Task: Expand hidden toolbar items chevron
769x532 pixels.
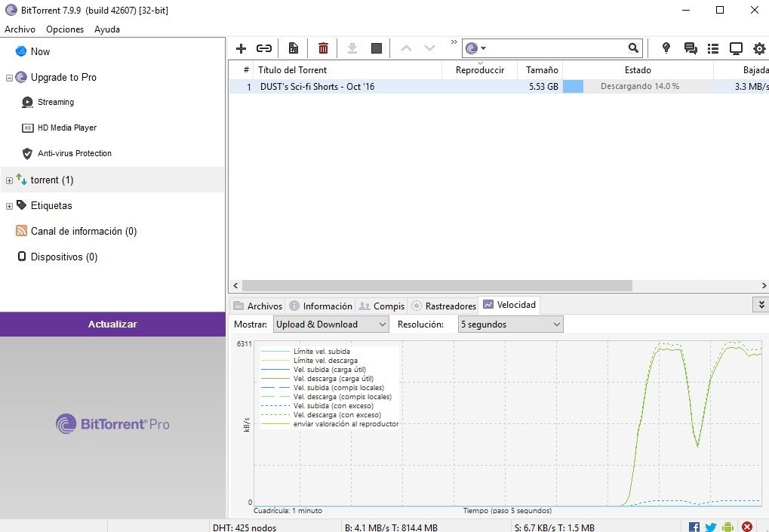Action: click(x=454, y=42)
